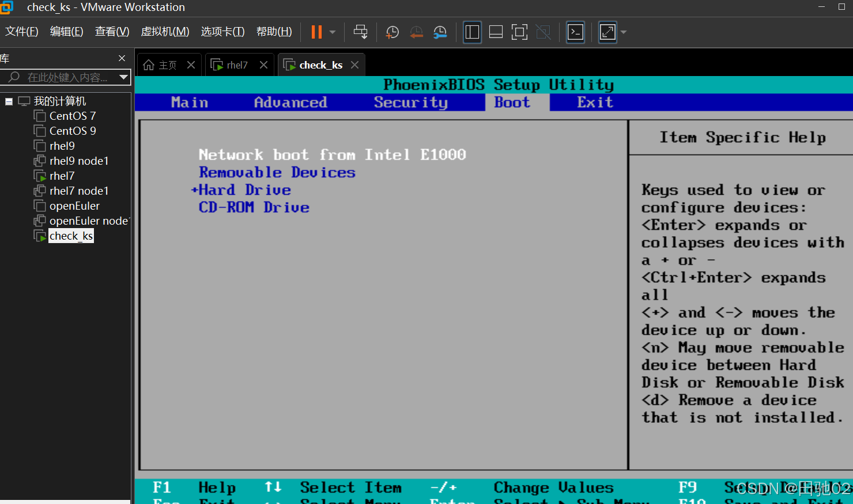Expand the +Hard Drive boot entry
Viewport: 853px width, 504px height.
click(x=241, y=190)
